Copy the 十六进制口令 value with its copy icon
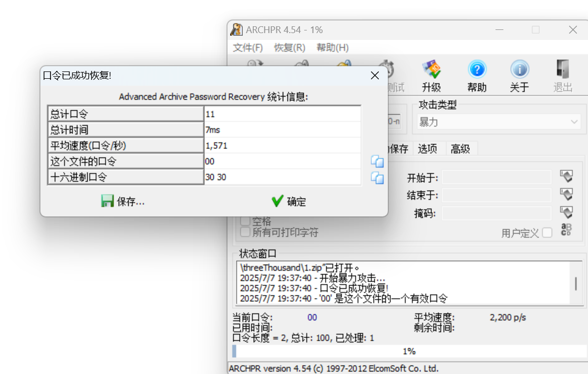Viewport: 588px width, 374px height. pyautogui.click(x=377, y=178)
